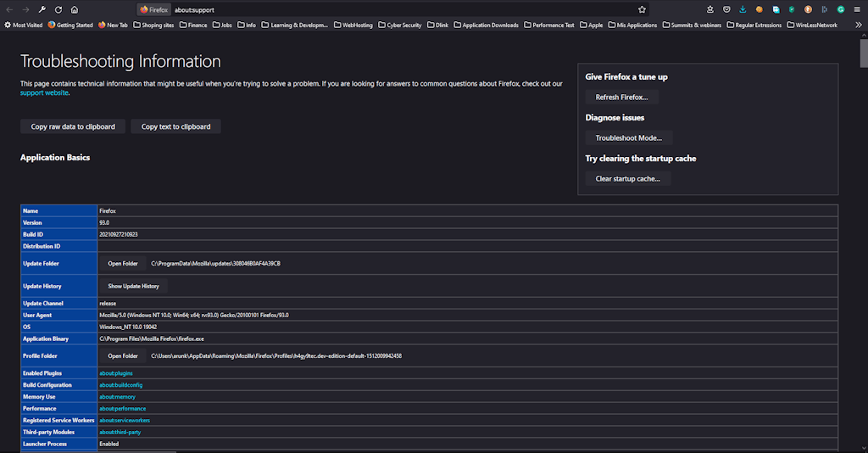This screenshot has width=868, height=453.
Task: Open the Shoping sites bookmark folder
Action: pyautogui.click(x=153, y=25)
